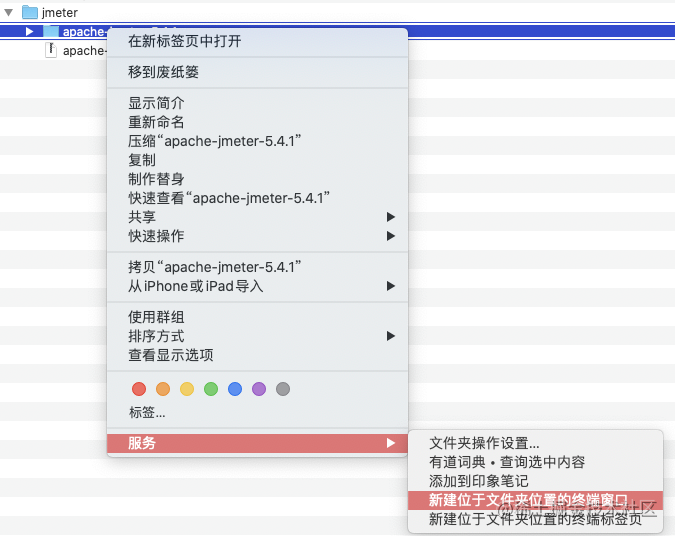Open 从iPhone或iPad导入 submenu
This screenshot has height=536, width=675.
257,286
